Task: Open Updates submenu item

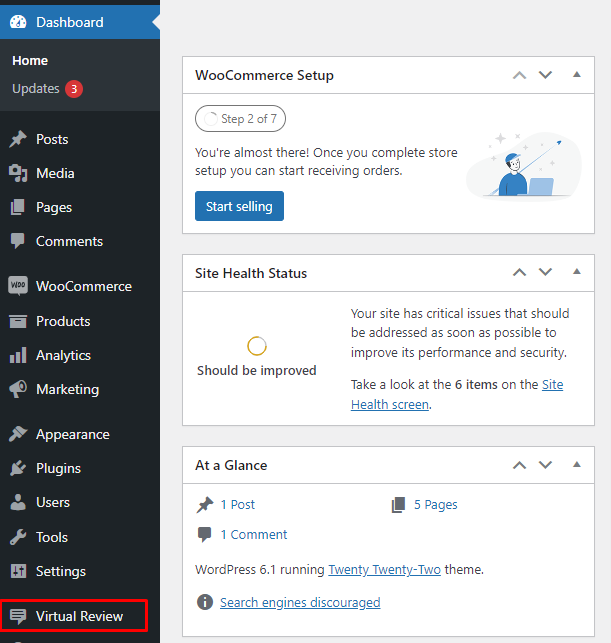Action: click(x=36, y=89)
